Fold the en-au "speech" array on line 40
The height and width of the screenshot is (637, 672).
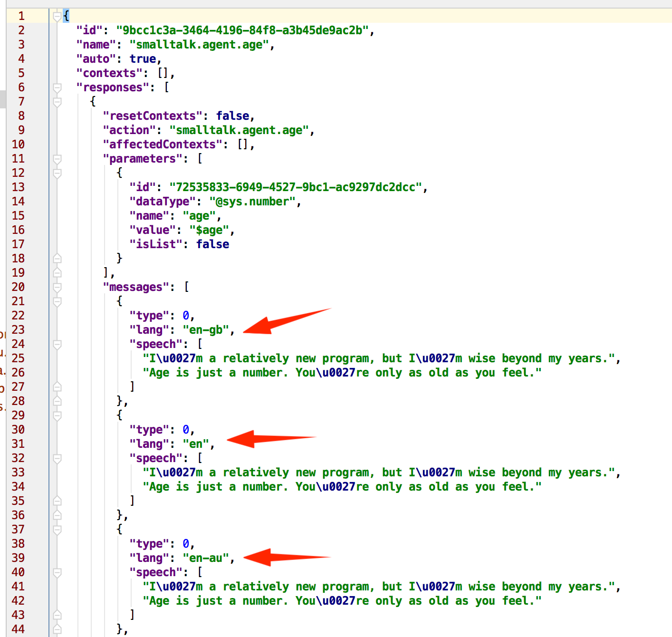[57, 572]
